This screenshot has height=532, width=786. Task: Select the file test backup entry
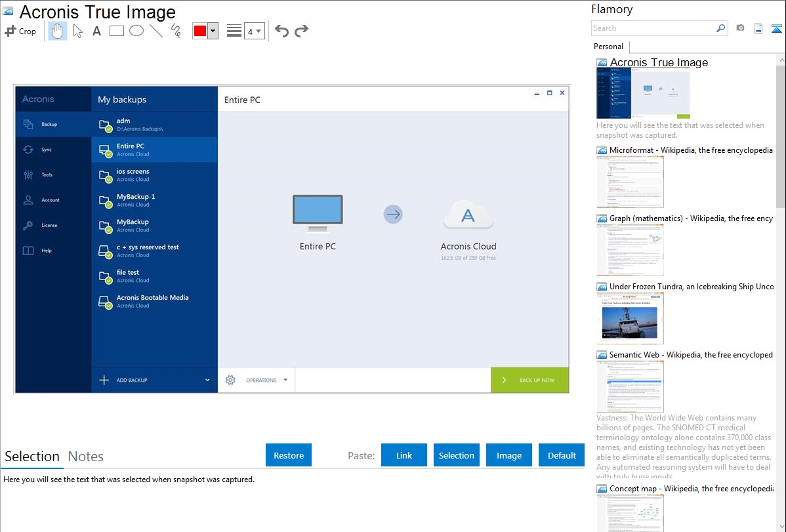tap(154, 276)
